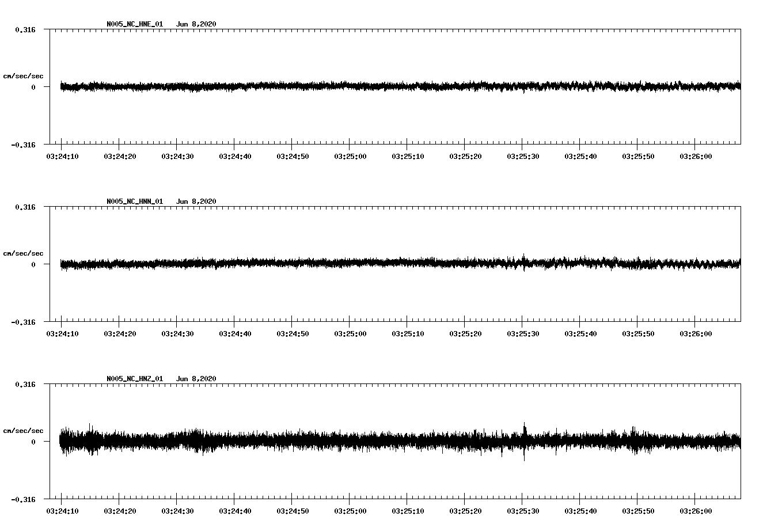Click 03:24:20 time label under HNE plot
Viewport: 782px width, 532px height.
(120, 157)
